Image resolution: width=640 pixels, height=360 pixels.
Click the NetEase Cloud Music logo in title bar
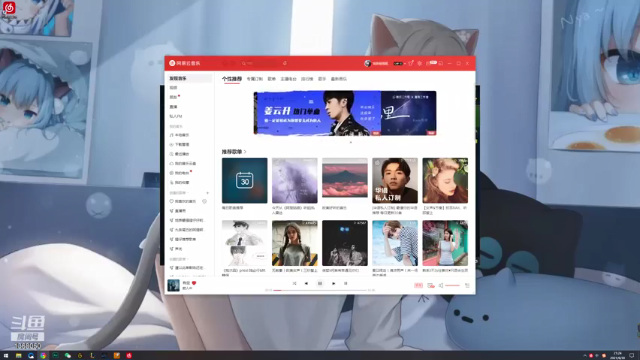tap(185, 63)
